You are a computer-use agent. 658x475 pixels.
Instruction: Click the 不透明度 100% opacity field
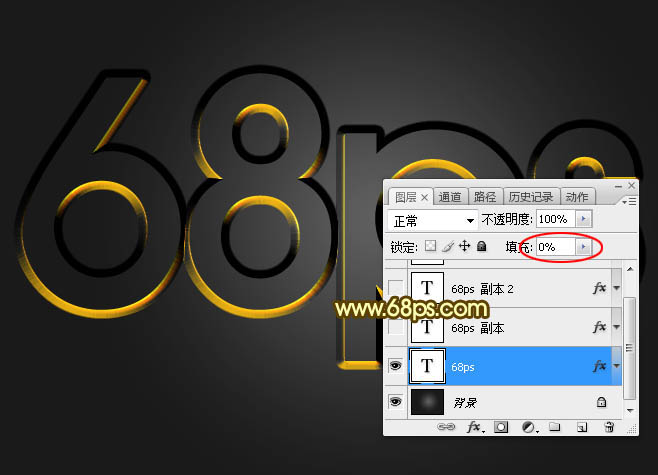point(556,219)
